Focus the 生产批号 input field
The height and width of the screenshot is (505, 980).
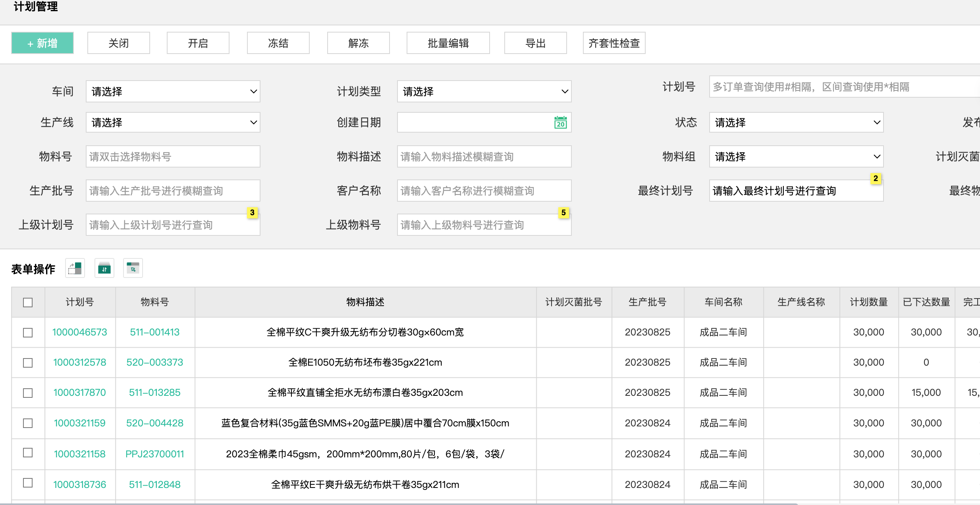pyautogui.click(x=173, y=191)
